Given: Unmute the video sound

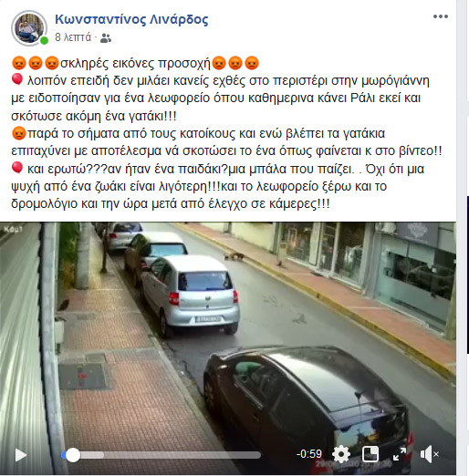Looking at the screenshot, I should click(429, 454).
